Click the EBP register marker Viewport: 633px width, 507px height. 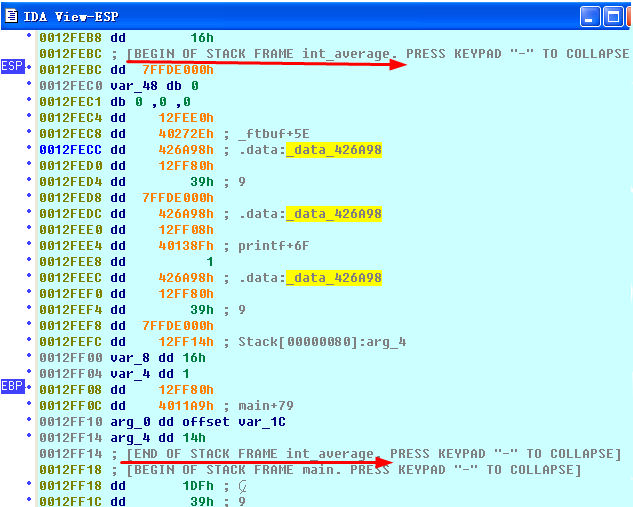[x=13, y=386]
